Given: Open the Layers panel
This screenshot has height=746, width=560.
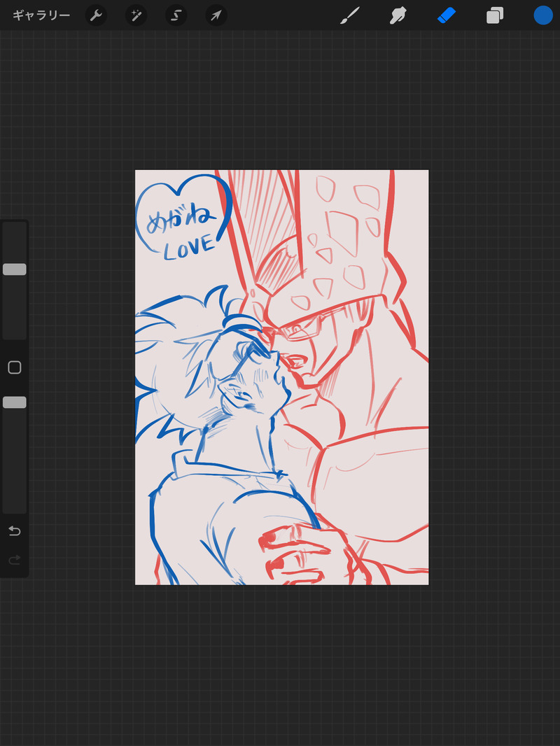Looking at the screenshot, I should point(495,15).
